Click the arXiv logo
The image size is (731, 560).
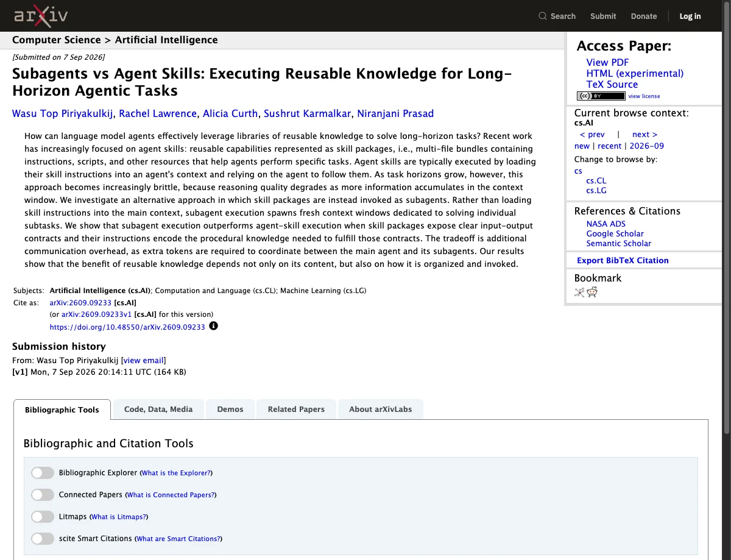pos(42,16)
